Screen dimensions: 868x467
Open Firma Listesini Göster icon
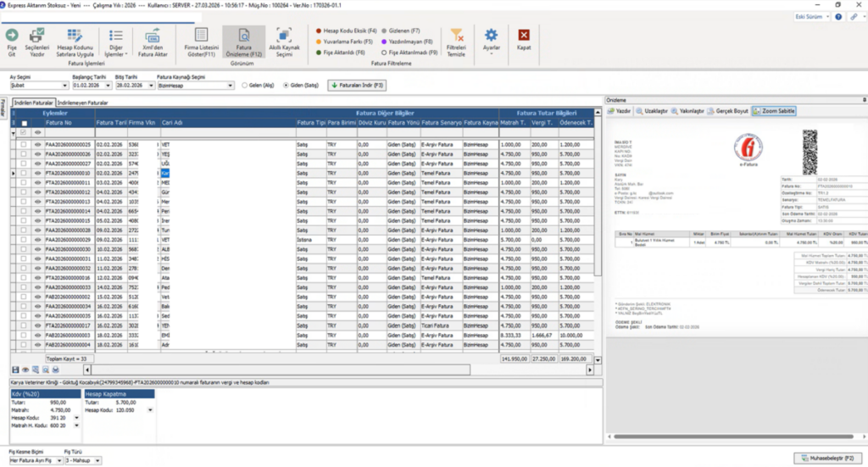tap(202, 36)
